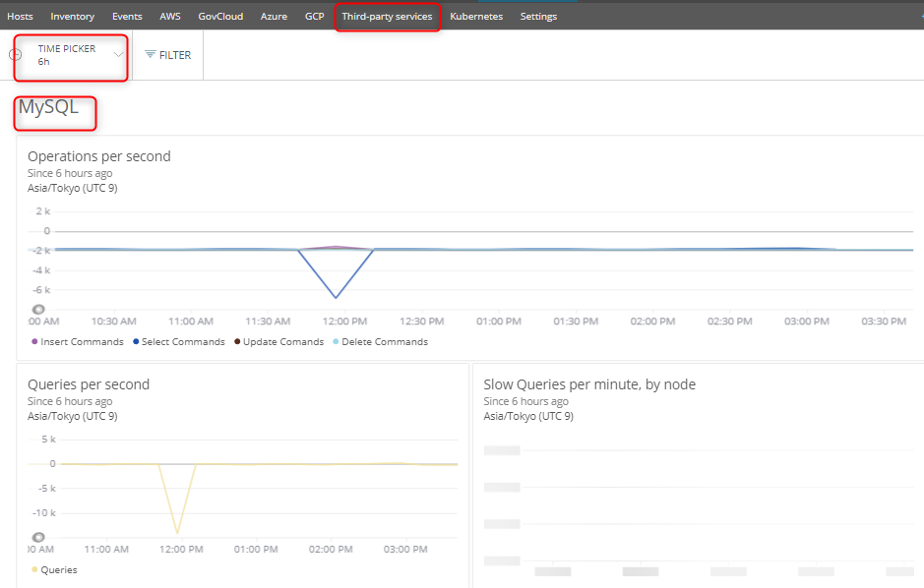Image resolution: width=924 pixels, height=588 pixels.
Task: Switch to the Inventory tab
Action: tap(73, 17)
